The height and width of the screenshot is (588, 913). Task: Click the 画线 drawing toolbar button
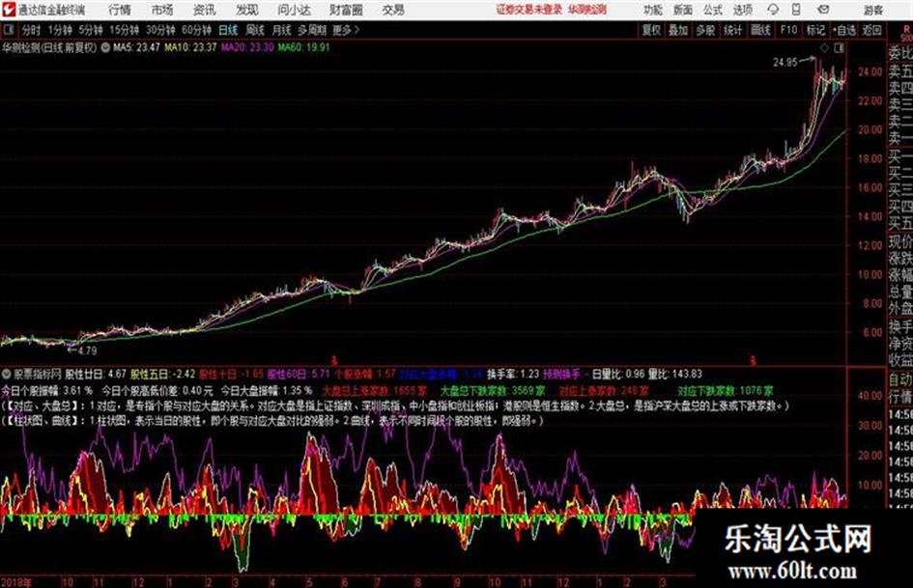tap(761, 30)
